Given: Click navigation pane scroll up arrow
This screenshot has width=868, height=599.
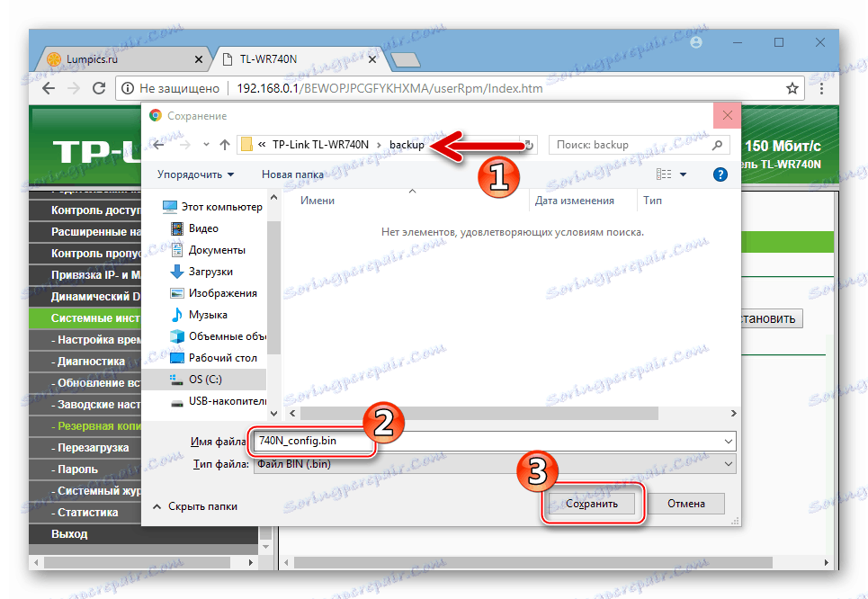Looking at the screenshot, I should (x=273, y=198).
